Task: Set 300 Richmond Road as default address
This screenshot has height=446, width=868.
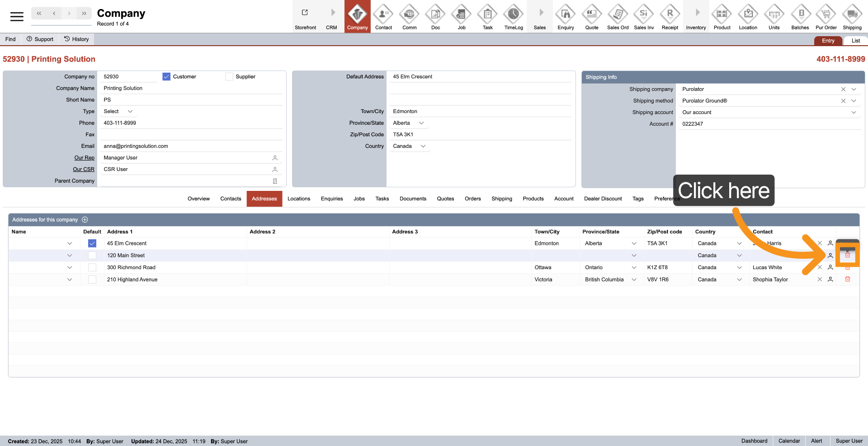Action: (92, 268)
